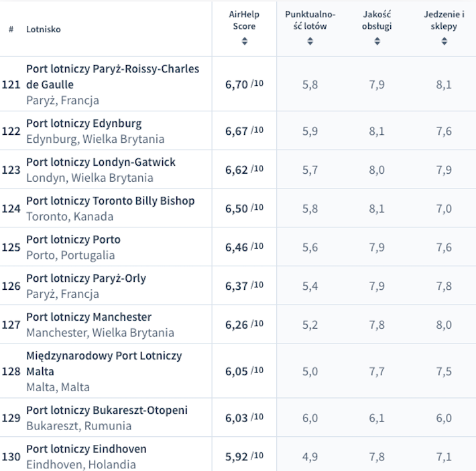Click the Jakość obsługi header label
Viewport: 476px width, 471px height.
[x=377, y=20]
